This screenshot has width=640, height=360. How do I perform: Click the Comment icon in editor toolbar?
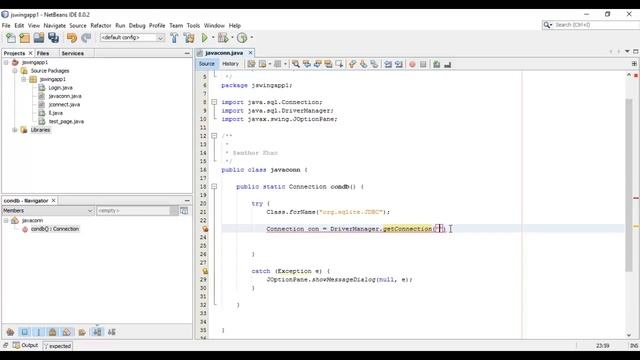pos(437,64)
